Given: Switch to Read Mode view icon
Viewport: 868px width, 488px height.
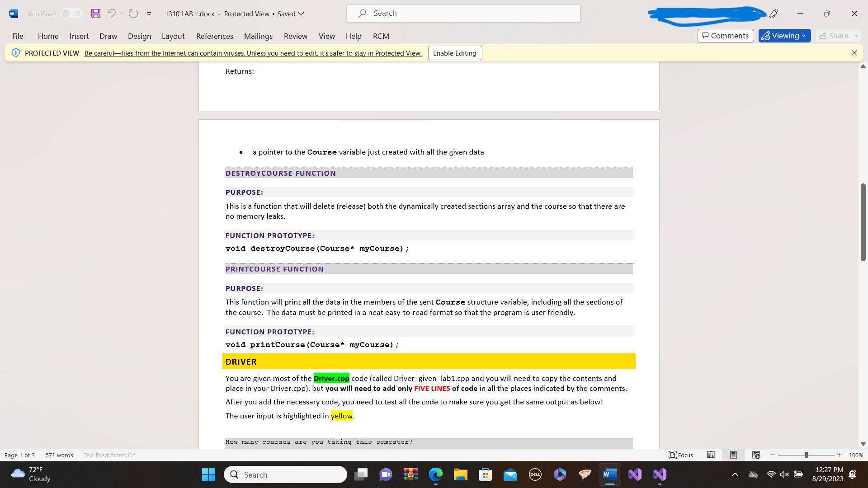Looking at the screenshot, I should (x=711, y=455).
